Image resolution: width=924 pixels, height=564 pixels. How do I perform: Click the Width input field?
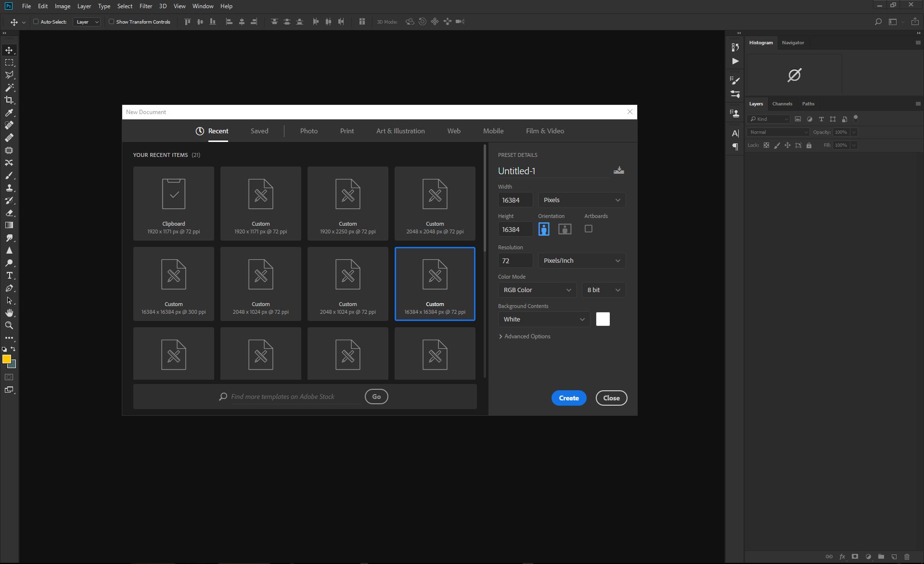point(515,200)
